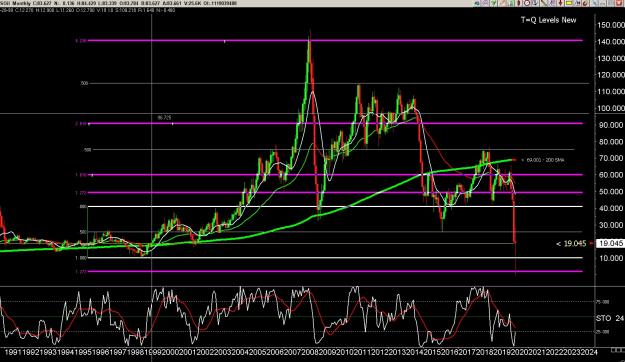The height and width of the screenshot is (362, 625).
Task: Click the 150.000 price axis label
Action: pos(611,25)
